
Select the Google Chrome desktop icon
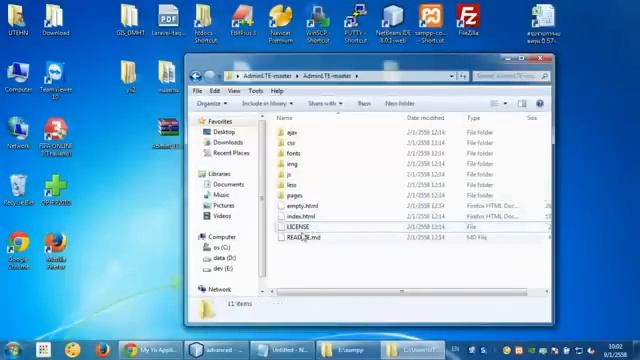pos(18,251)
